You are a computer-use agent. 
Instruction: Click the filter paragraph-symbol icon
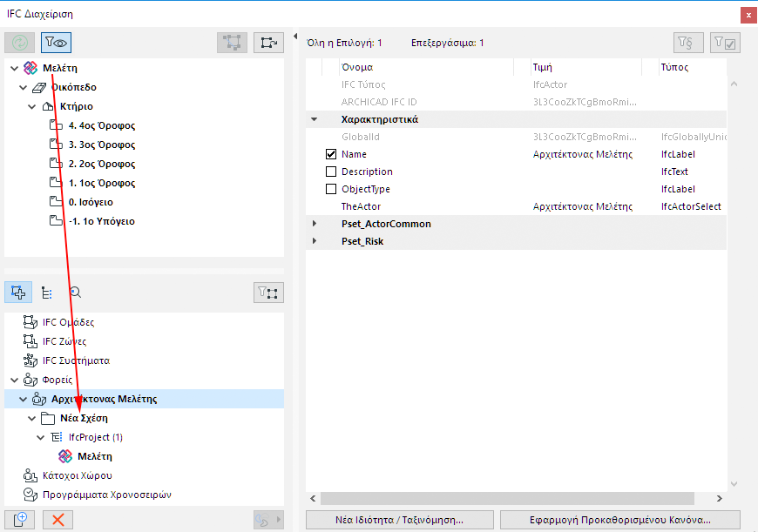(688, 43)
